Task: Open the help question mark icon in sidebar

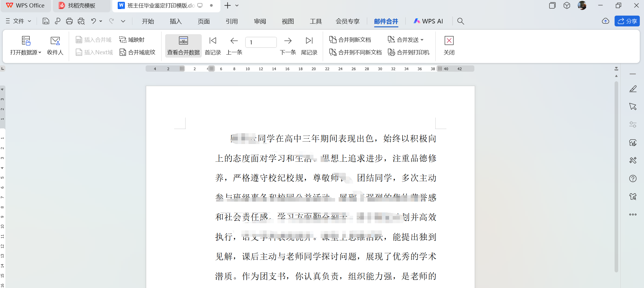Action: [633, 178]
